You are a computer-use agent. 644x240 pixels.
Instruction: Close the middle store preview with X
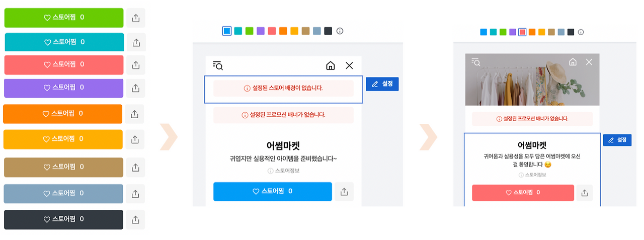pos(350,65)
